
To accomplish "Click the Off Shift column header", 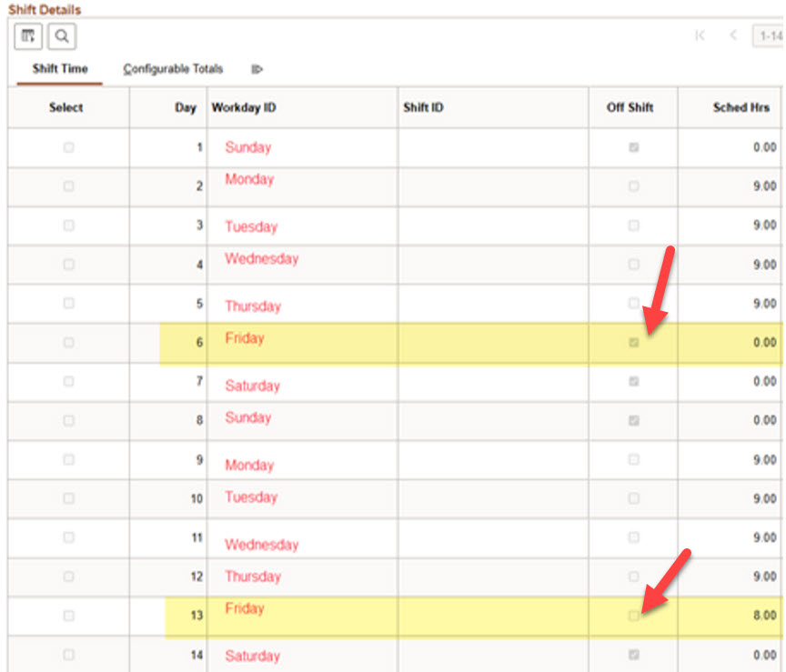I will tap(630, 107).
